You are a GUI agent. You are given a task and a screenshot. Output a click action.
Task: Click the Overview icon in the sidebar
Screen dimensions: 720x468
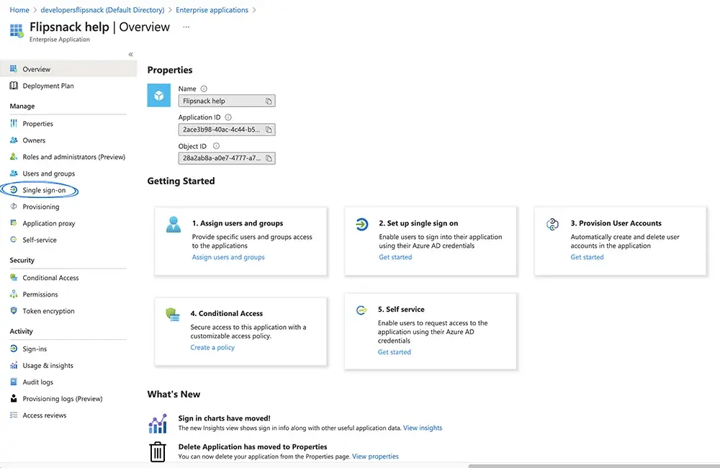coord(14,69)
